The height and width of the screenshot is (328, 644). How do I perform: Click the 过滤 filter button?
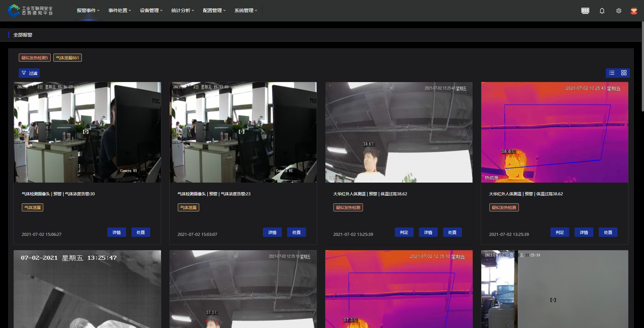(x=29, y=73)
